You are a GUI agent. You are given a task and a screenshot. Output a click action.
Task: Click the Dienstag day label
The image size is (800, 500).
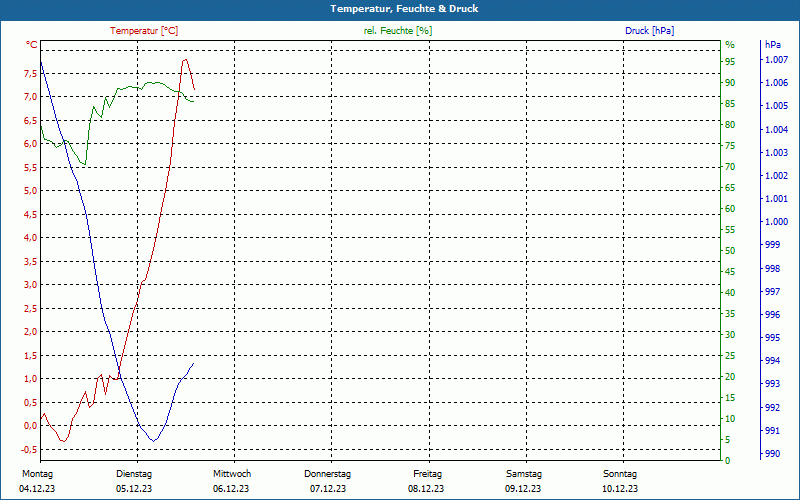[x=134, y=474]
